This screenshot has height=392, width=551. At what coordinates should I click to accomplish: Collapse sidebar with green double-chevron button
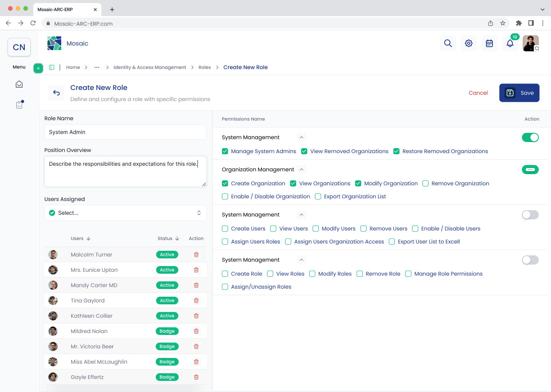click(38, 68)
